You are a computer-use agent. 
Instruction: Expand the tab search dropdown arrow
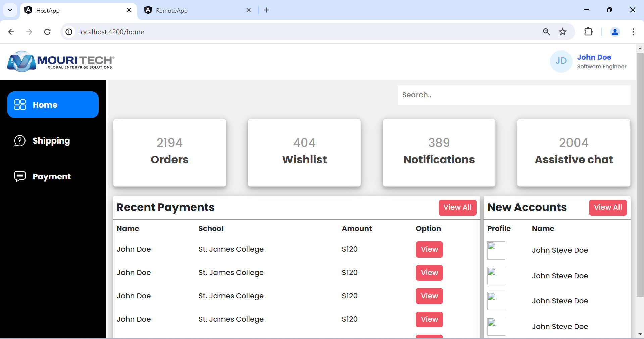click(10, 10)
